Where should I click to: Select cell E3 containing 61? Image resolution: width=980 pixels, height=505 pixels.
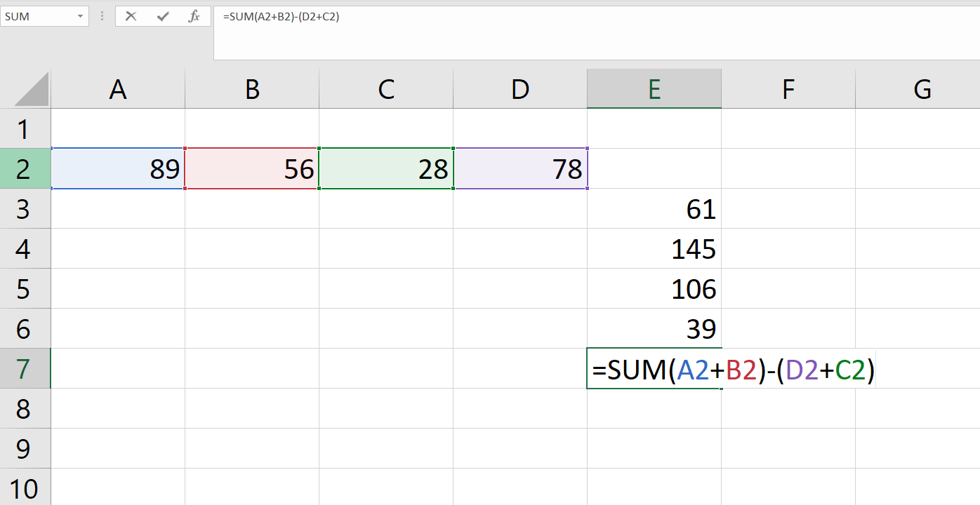[x=654, y=209]
